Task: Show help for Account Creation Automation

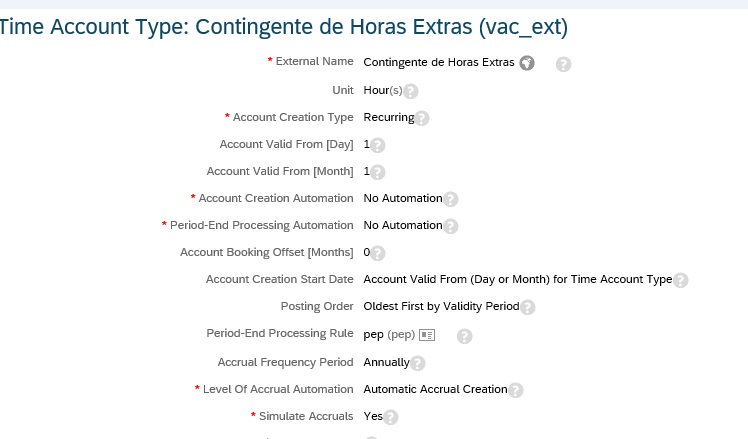Action: pos(450,199)
